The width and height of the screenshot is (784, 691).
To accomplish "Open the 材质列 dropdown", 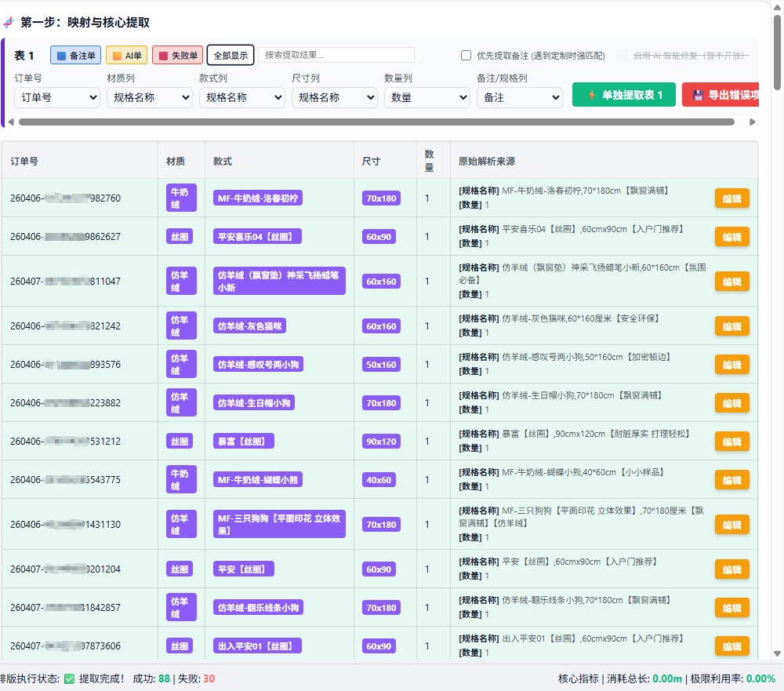I will [150, 97].
